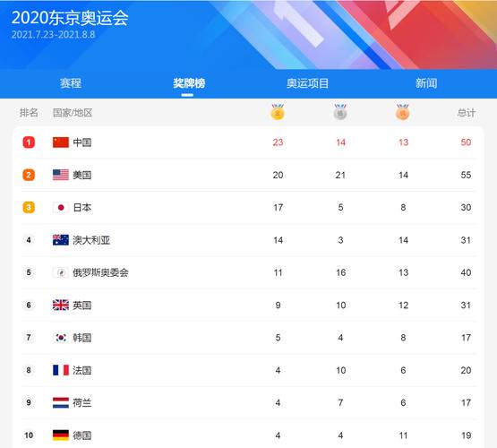Viewport: 497px width, 448px height.
Task: Open the 德国 country row
Action: click(x=248, y=435)
